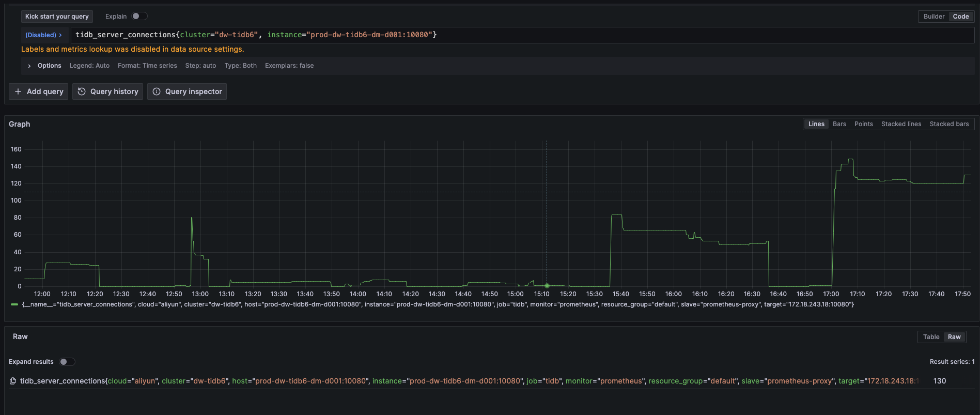Select the Raw results view
Viewport: 980px width, 415px height.
pos(954,337)
